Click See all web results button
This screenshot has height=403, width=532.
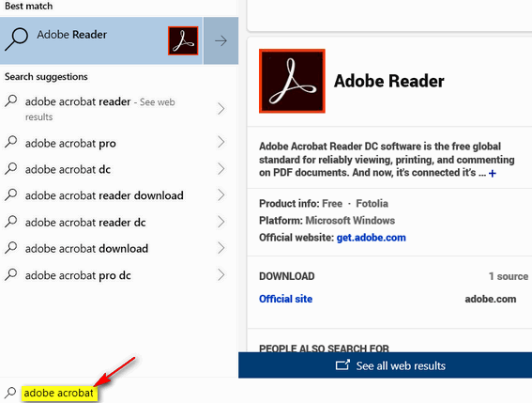click(385, 365)
